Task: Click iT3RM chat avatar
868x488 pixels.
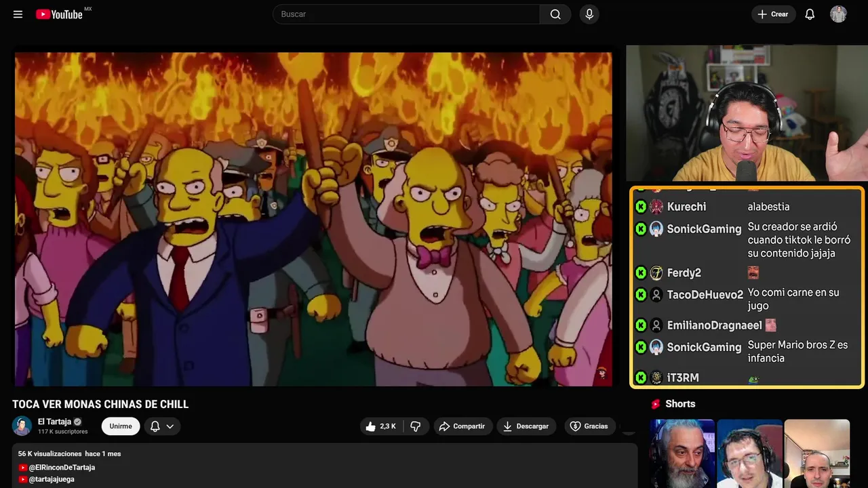Action: click(656, 378)
